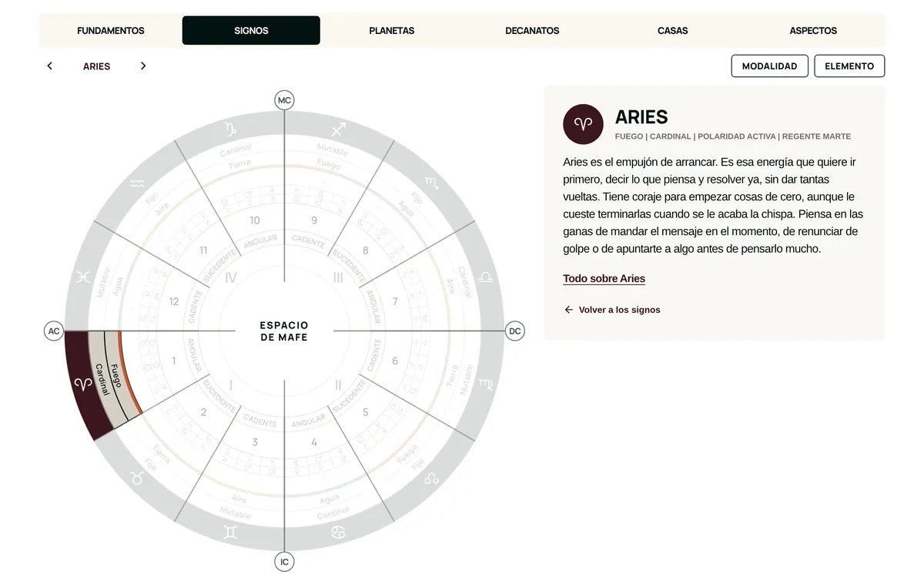
Task: Open the SIGNOS tab
Action: click(251, 31)
